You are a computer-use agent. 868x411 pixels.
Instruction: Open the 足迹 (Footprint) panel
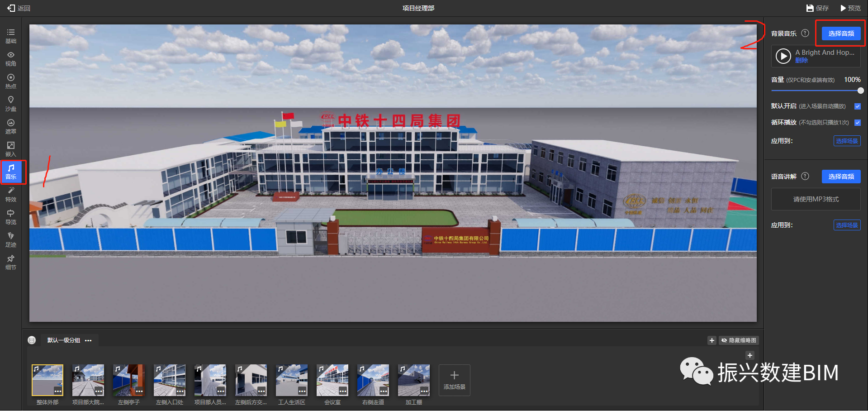11,240
